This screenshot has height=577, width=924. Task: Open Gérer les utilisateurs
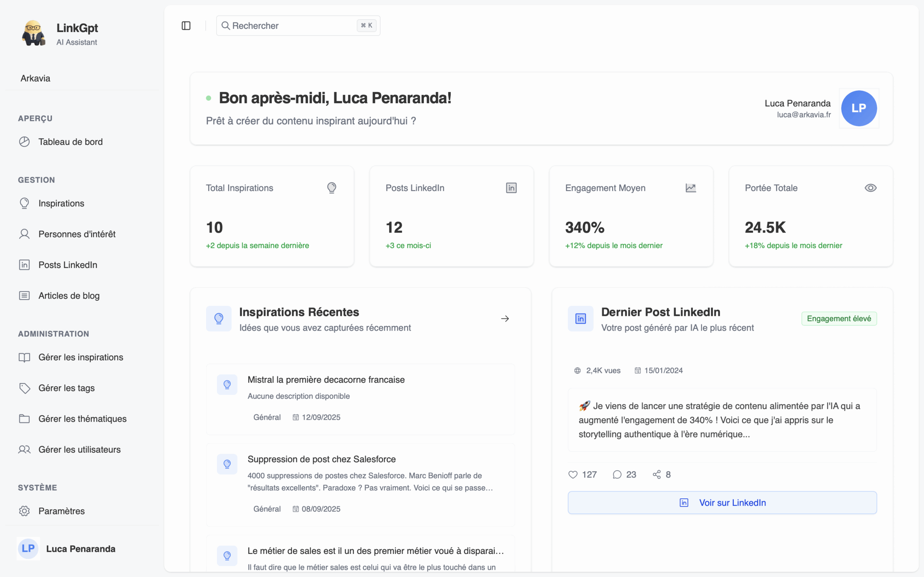(79, 450)
